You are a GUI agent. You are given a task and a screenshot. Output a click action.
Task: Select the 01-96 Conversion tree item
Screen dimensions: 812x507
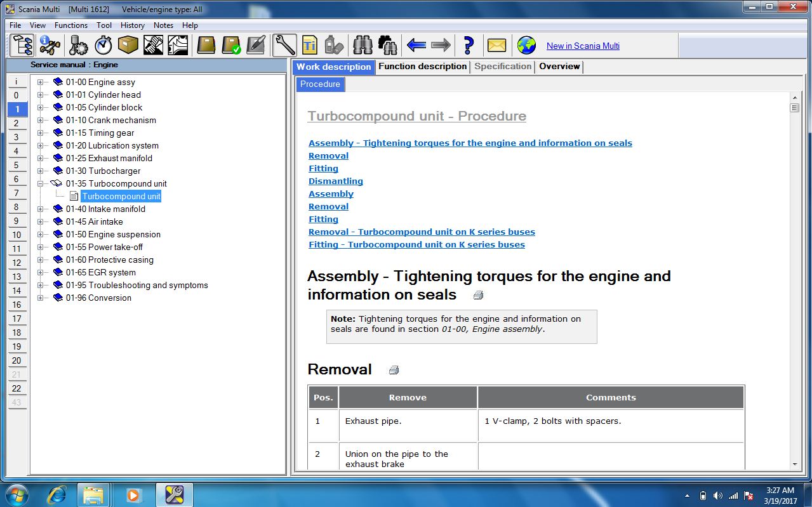(x=98, y=298)
